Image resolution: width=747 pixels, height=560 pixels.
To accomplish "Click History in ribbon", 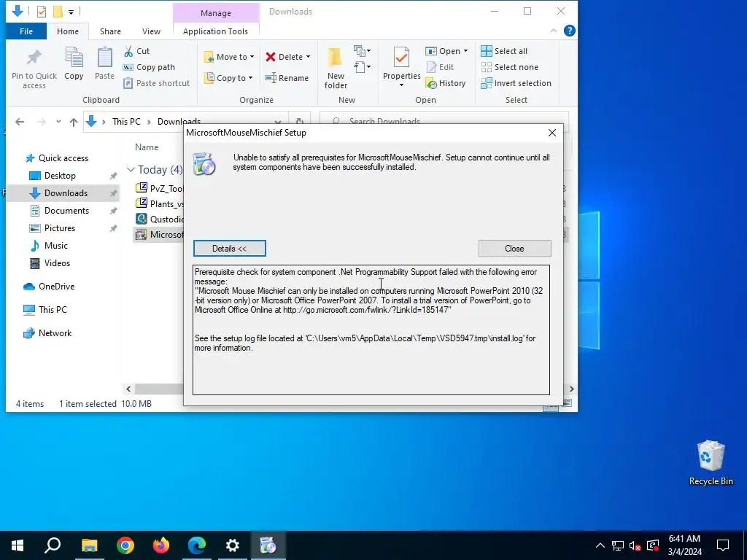I will [x=446, y=83].
